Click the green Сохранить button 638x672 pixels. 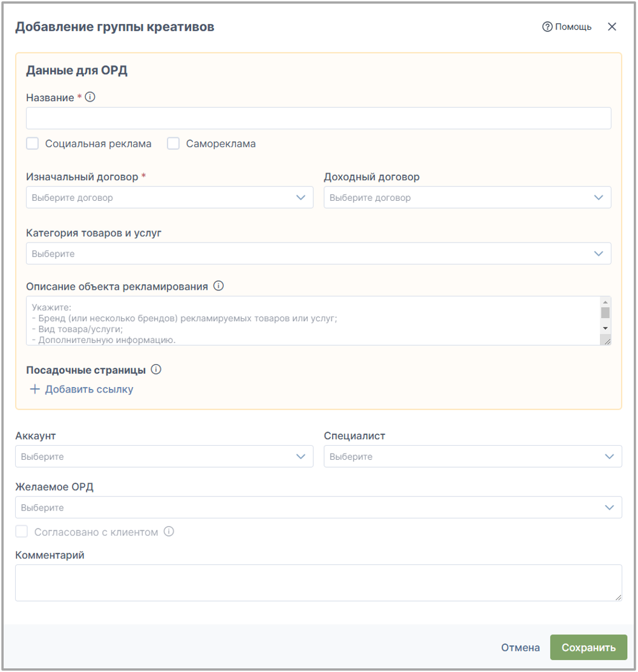tap(588, 647)
